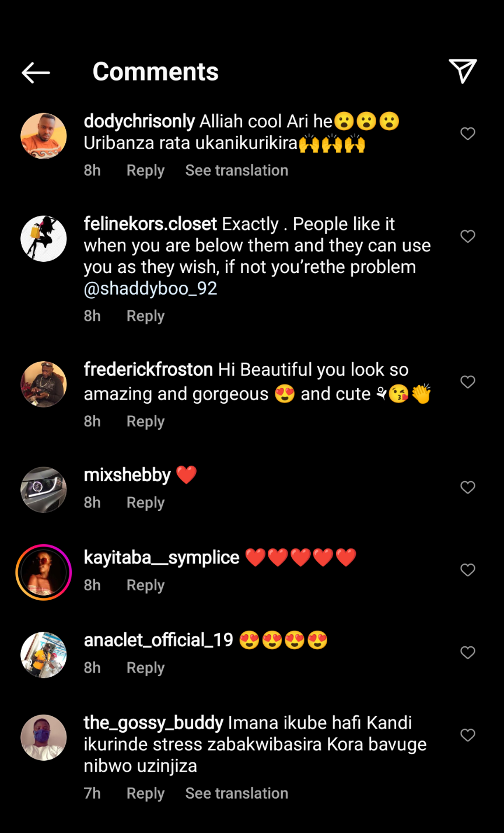Open the @shaddyboo_92 mention link
Screen dimensions: 504x833
pos(150,289)
